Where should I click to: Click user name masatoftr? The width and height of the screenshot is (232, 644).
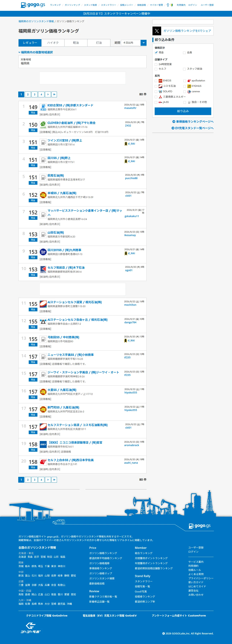tap(130, 108)
